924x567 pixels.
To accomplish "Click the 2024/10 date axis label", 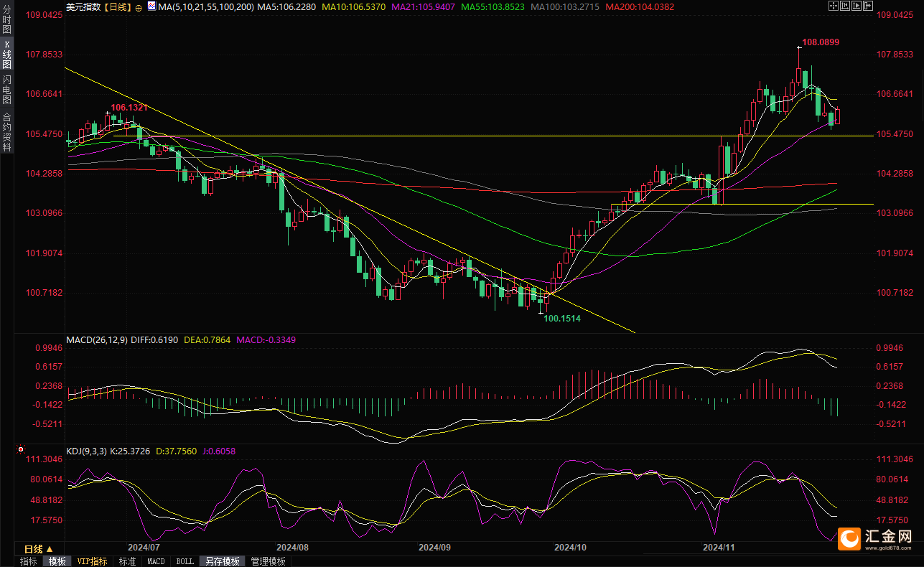I will tap(570, 547).
